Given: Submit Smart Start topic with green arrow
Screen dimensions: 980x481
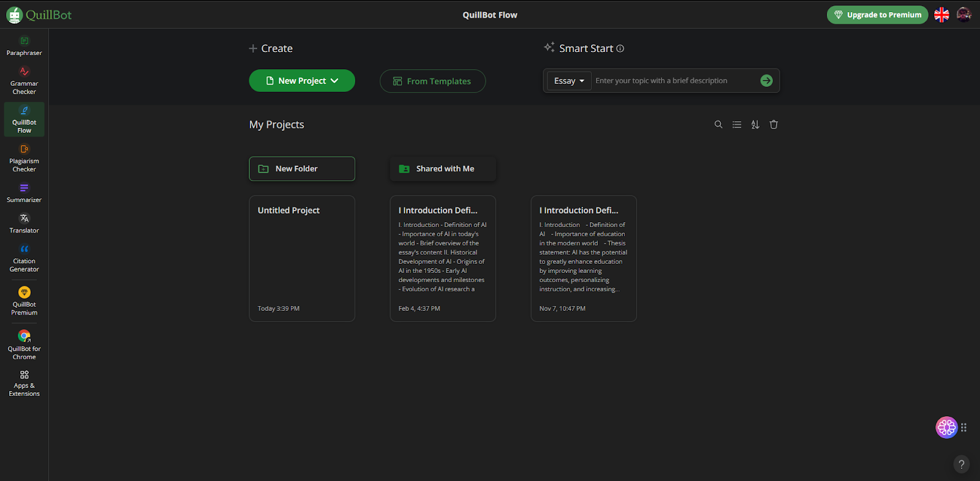Looking at the screenshot, I should (x=766, y=81).
